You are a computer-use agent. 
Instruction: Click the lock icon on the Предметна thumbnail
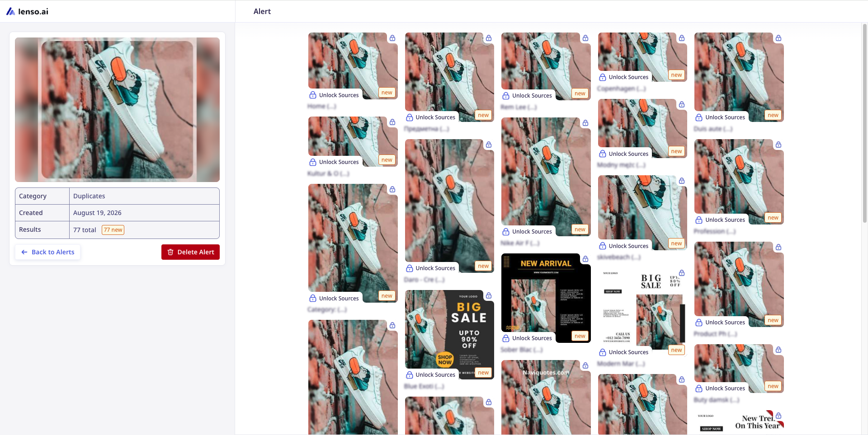(489, 38)
